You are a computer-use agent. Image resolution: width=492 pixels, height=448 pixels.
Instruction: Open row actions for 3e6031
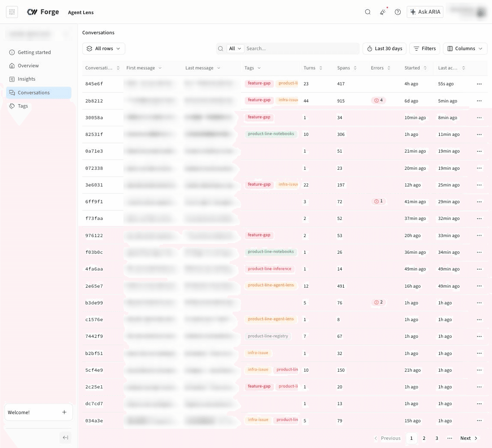(479, 185)
